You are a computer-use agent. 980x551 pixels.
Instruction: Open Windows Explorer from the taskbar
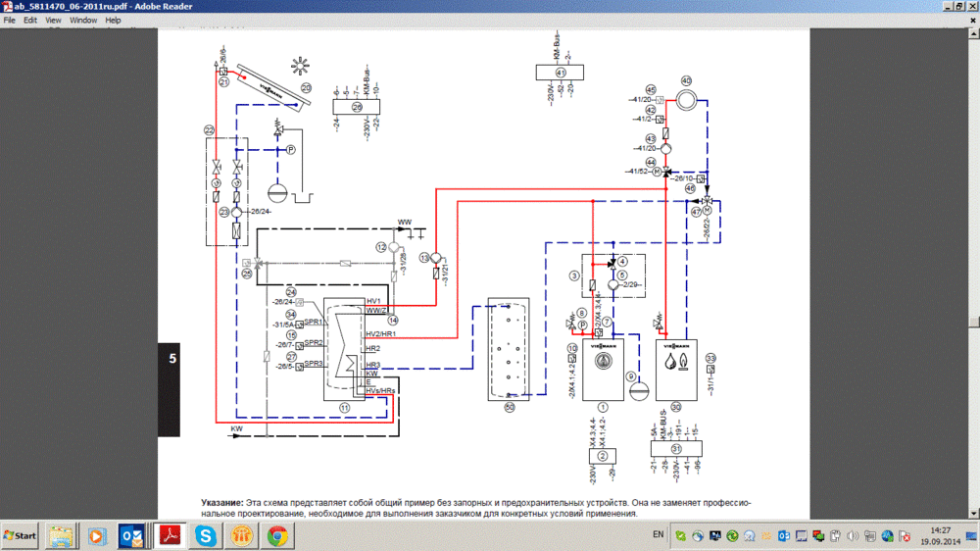point(60,536)
